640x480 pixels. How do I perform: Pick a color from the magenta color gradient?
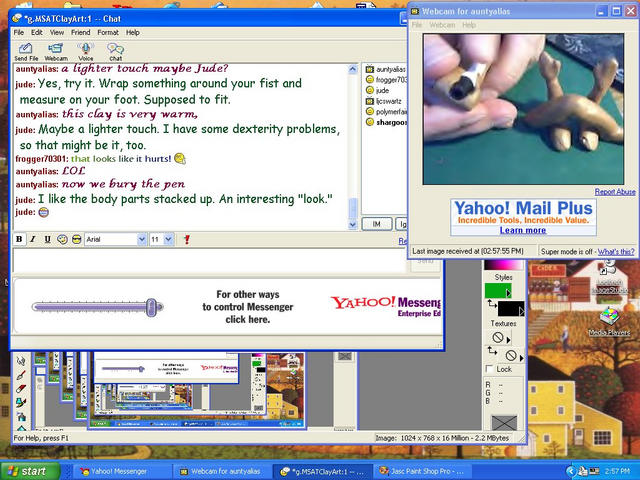pos(503,264)
